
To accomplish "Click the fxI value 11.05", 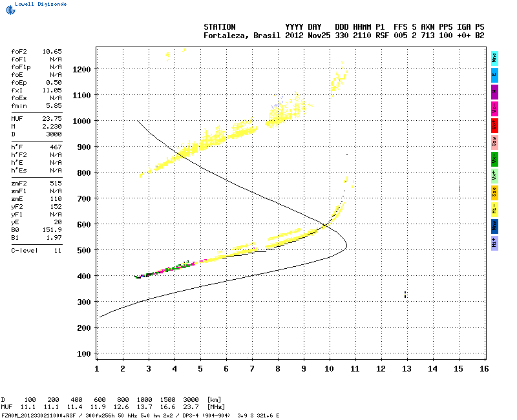I will pyautogui.click(x=52, y=90).
